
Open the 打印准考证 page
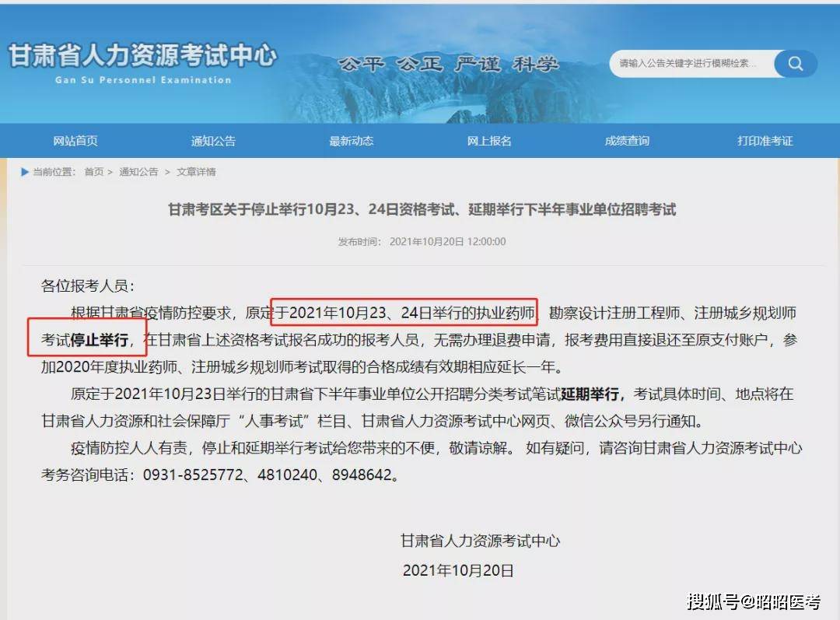(764, 141)
